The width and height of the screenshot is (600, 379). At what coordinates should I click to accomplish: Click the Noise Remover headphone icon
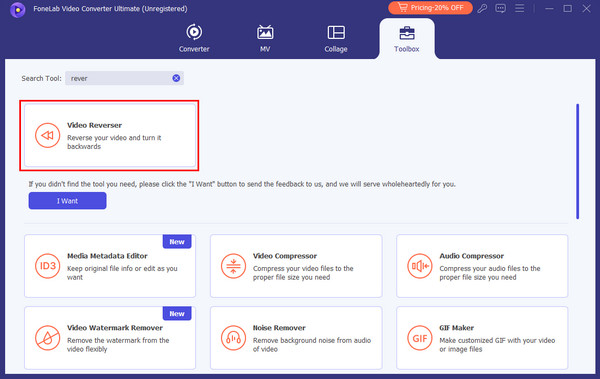pos(233,338)
